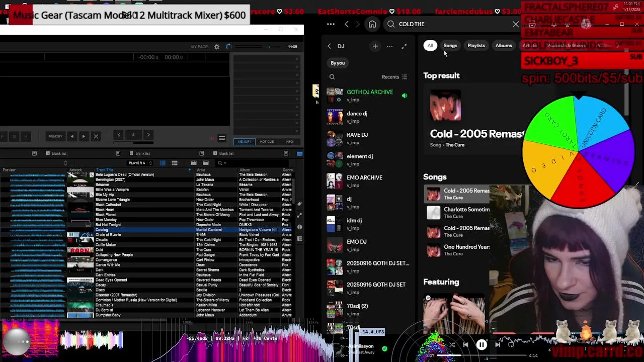Open Recents sort dropdown
Viewport: 644px width, 362px height.
(394, 77)
